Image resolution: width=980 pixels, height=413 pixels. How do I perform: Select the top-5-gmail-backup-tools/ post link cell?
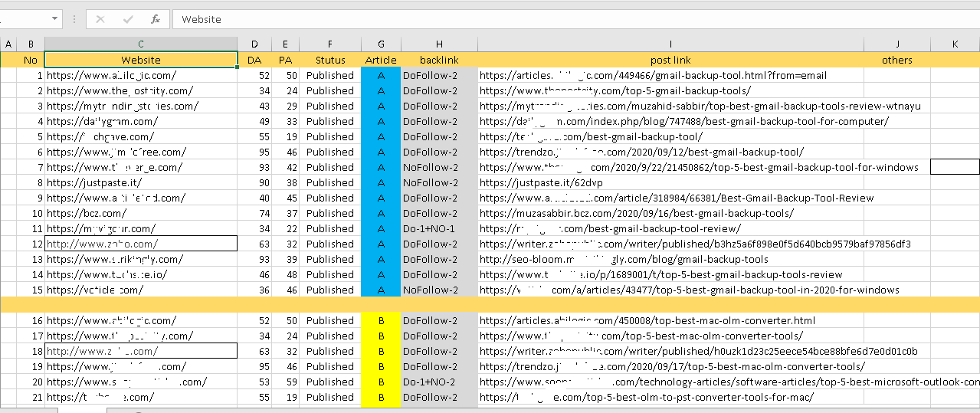click(x=670, y=90)
